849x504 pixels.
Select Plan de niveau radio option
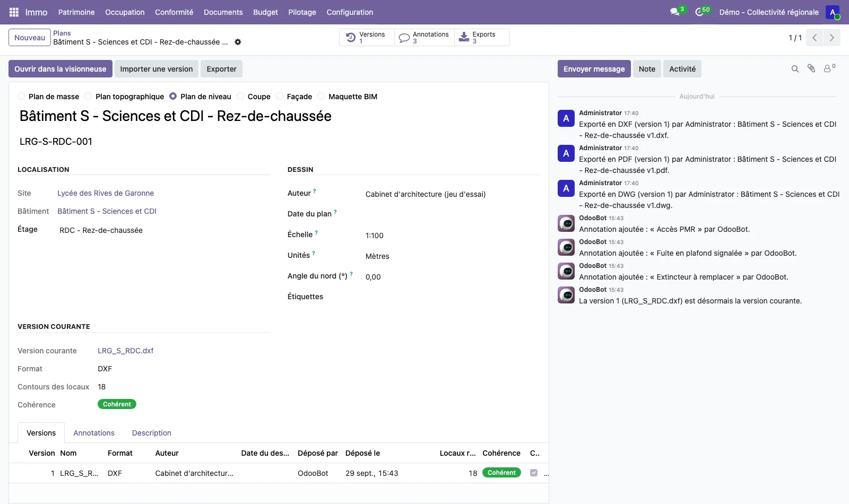pyautogui.click(x=173, y=96)
